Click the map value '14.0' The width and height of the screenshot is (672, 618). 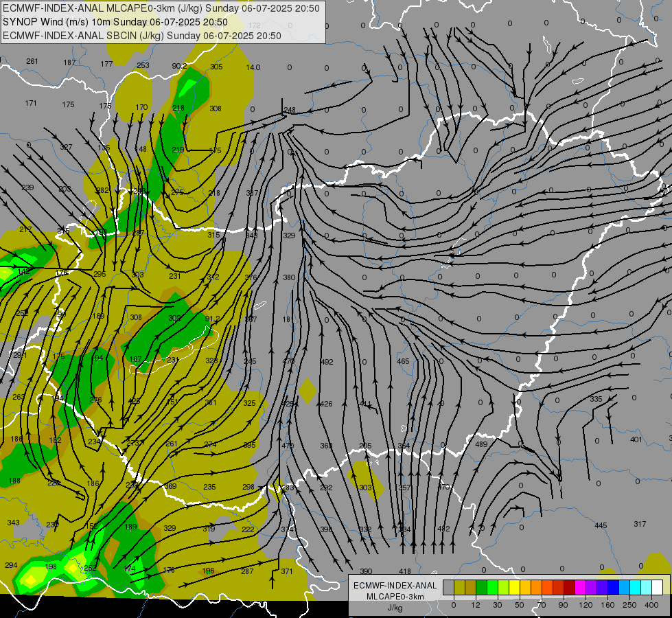[253, 67]
